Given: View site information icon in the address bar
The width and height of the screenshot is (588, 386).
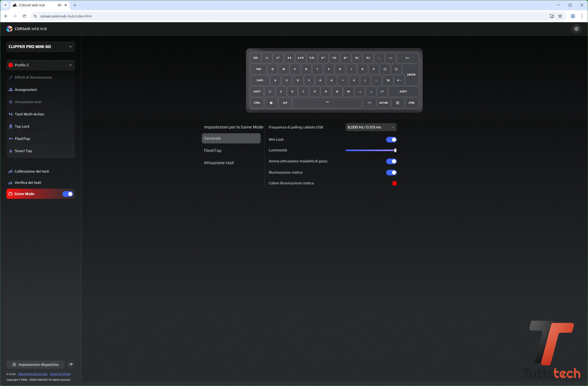Looking at the screenshot, I should pos(35,16).
